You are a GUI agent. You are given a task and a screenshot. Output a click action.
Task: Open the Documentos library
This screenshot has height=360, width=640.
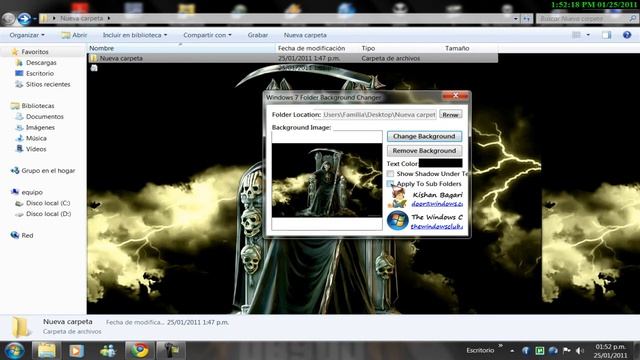coord(44,117)
